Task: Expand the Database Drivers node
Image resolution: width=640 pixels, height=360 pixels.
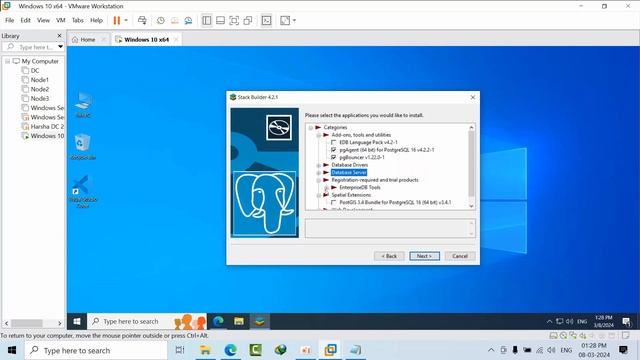Action: tap(318, 165)
